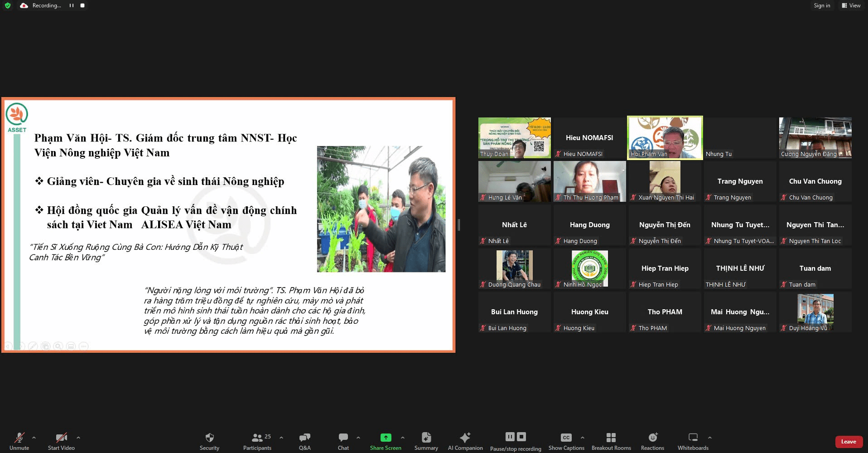Viewport: 868px width, 453px height.
Task: Click the red Leave button
Action: 849,442
